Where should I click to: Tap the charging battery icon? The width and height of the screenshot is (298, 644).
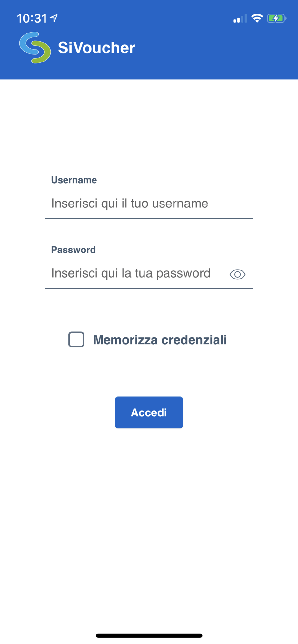point(277,18)
